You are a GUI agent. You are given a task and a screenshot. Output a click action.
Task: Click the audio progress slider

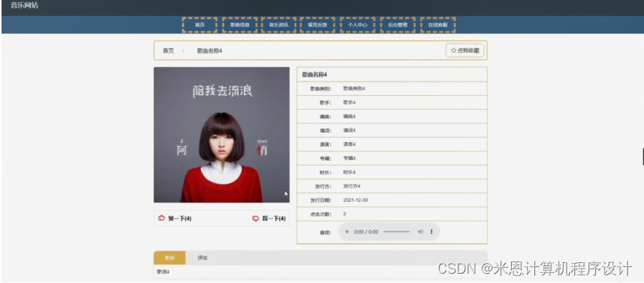click(397, 232)
